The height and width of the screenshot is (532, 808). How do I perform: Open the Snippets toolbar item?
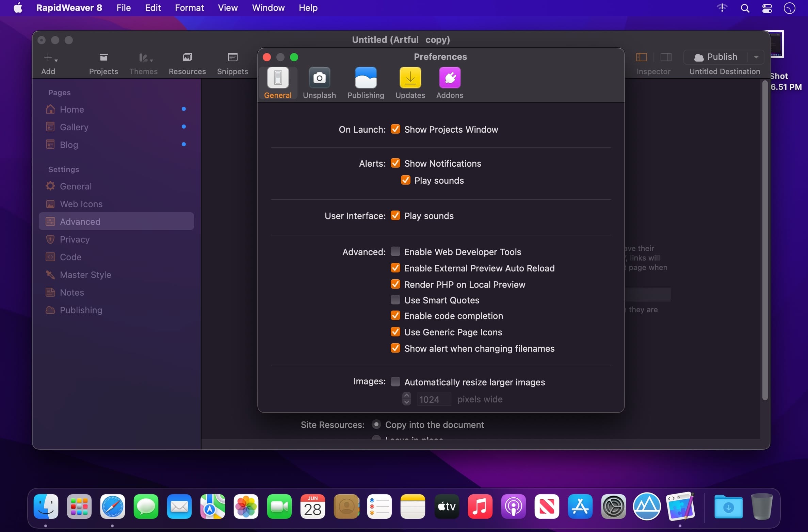[x=232, y=64]
